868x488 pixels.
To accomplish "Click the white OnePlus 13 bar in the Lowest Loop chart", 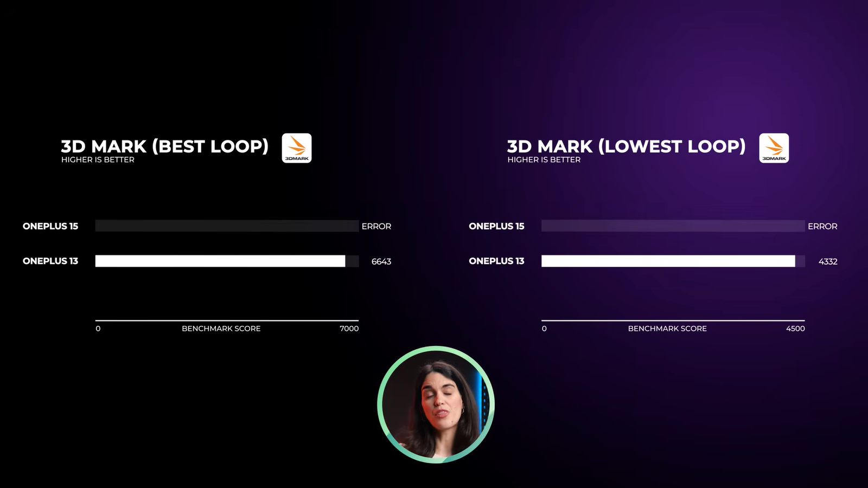I will [668, 261].
